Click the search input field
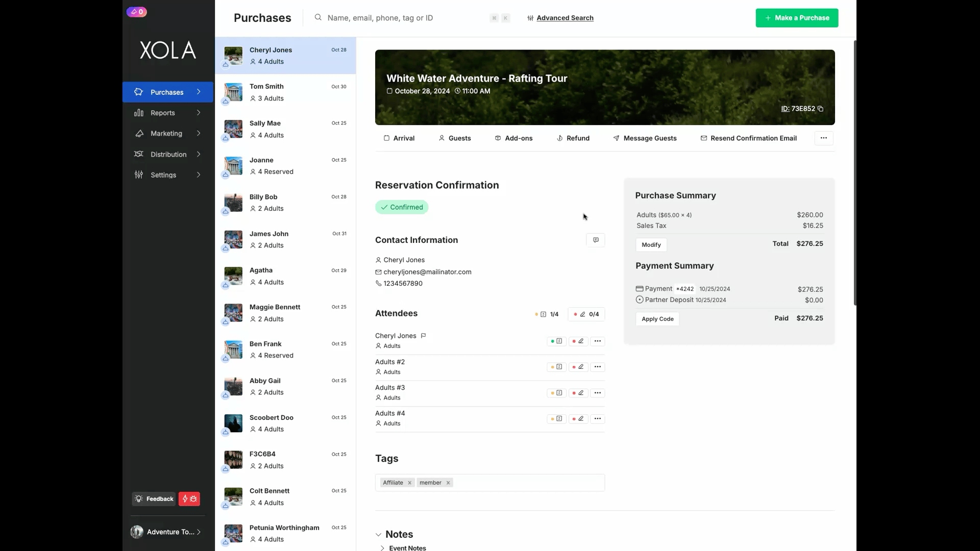The width and height of the screenshot is (980, 551). tap(406, 18)
